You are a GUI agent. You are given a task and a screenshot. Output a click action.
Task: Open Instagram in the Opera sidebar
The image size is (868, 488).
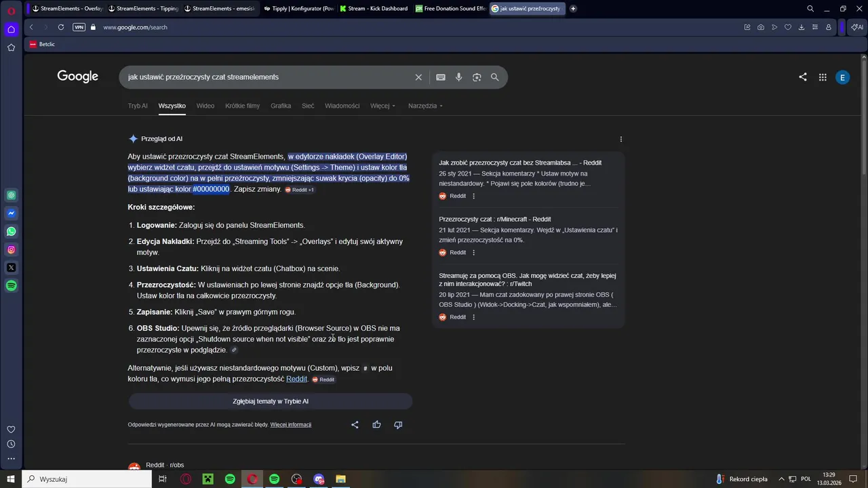11,249
